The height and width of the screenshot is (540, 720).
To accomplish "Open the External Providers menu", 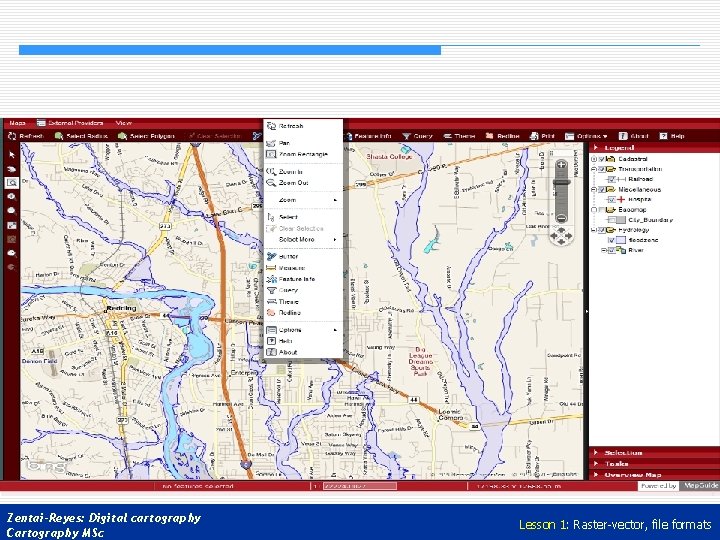I will (70, 123).
